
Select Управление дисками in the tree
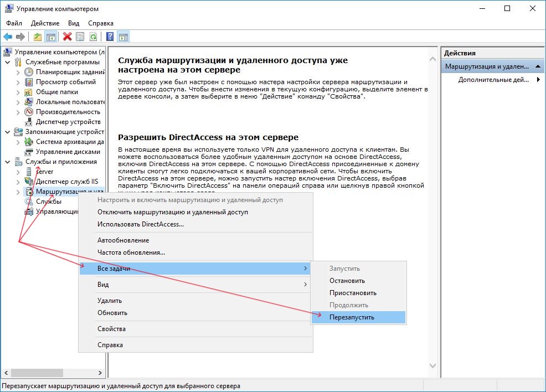click(68, 152)
